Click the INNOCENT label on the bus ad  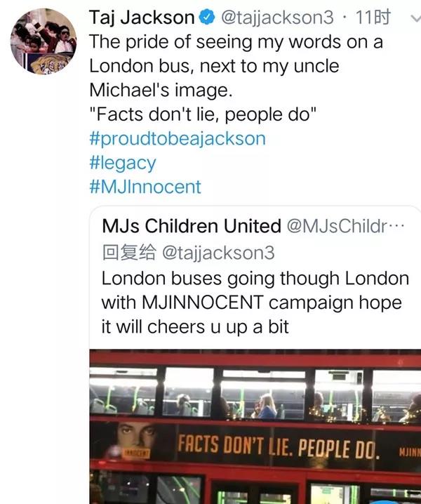tap(138, 454)
